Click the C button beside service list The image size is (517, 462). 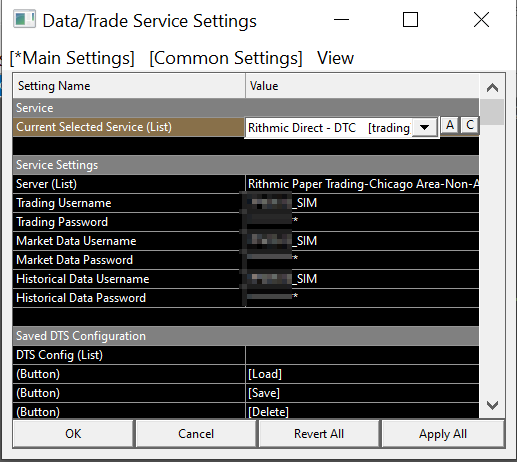pyautogui.click(x=470, y=125)
